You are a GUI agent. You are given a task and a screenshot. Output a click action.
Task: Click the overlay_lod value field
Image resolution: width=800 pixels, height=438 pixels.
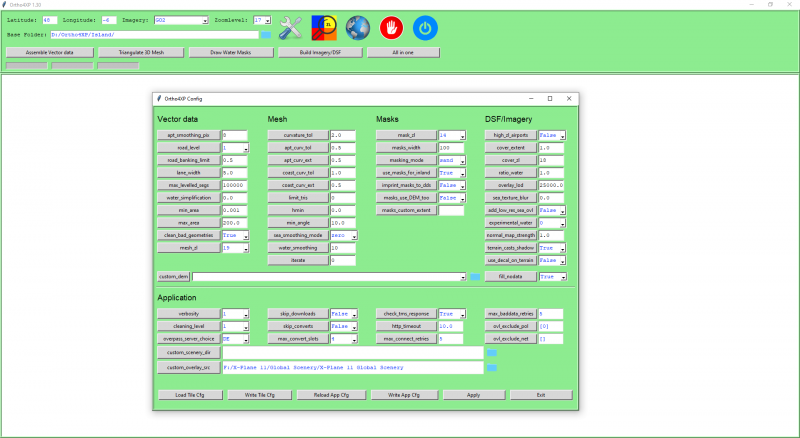click(x=552, y=185)
